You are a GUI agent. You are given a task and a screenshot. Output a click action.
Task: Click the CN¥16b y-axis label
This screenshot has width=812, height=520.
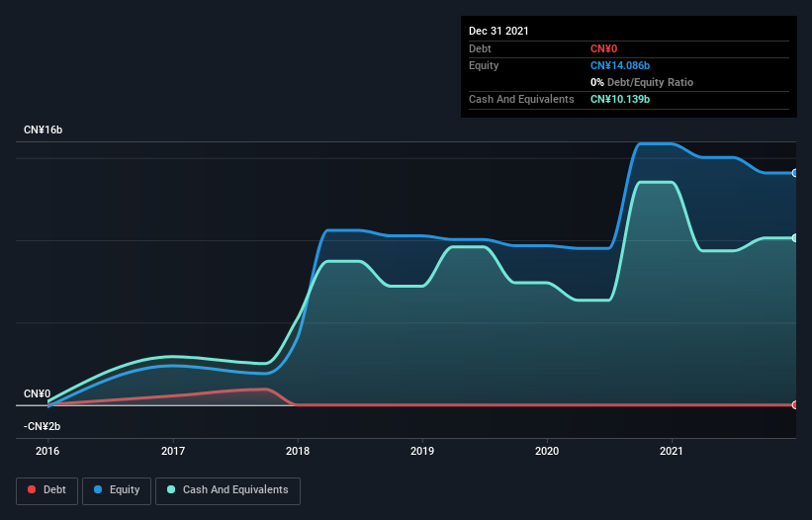[x=43, y=130]
